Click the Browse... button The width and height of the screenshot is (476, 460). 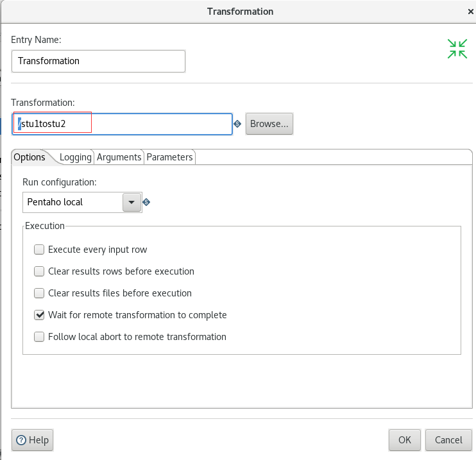click(269, 124)
